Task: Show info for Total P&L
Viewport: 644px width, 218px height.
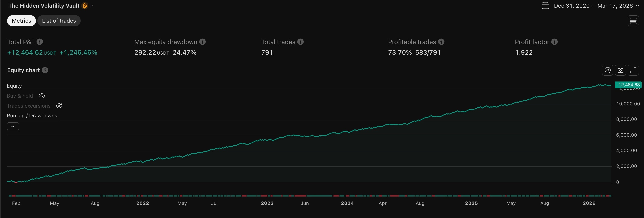Action: click(40, 42)
